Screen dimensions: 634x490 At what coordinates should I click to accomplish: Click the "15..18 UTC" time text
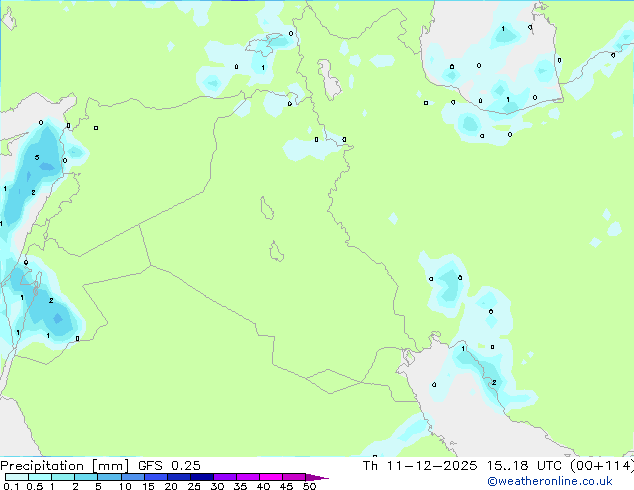click(524, 466)
